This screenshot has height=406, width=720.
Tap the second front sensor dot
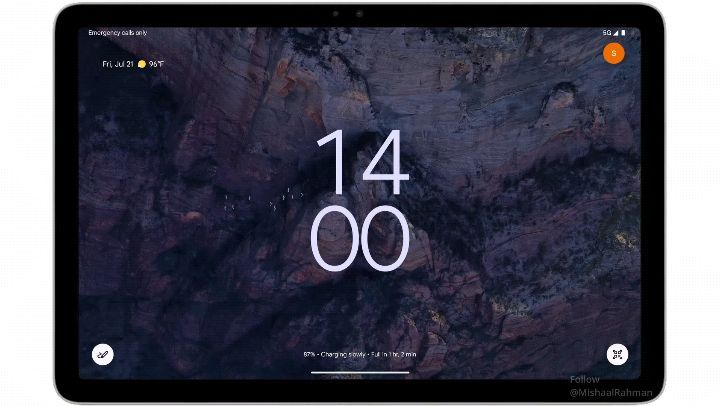click(x=336, y=14)
